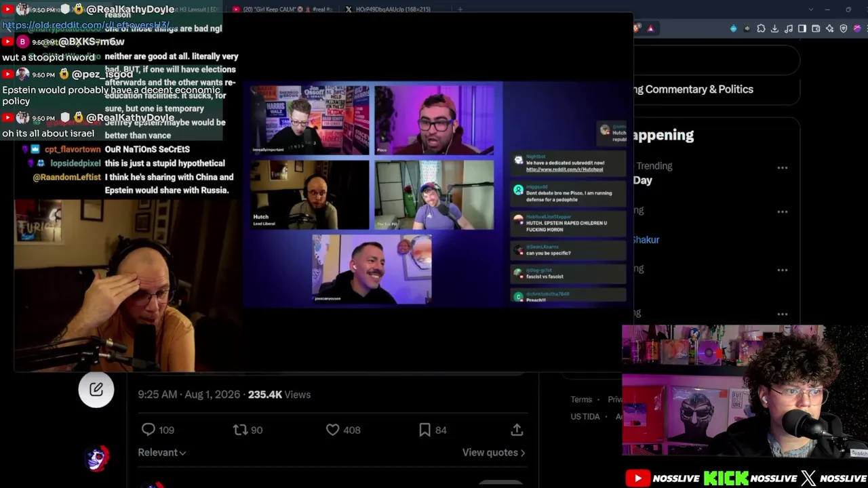
Task: Open View quotes link
Action: click(494, 453)
